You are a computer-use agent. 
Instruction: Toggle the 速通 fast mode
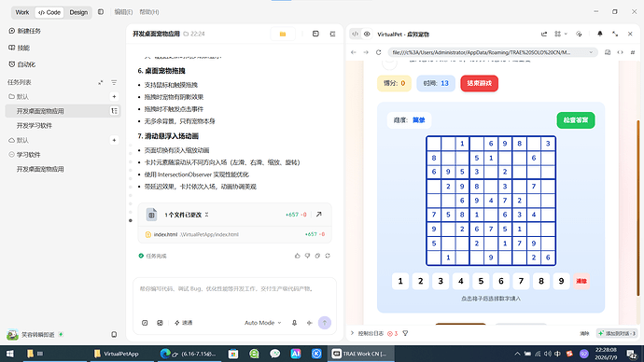pyautogui.click(x=184, y=323)
